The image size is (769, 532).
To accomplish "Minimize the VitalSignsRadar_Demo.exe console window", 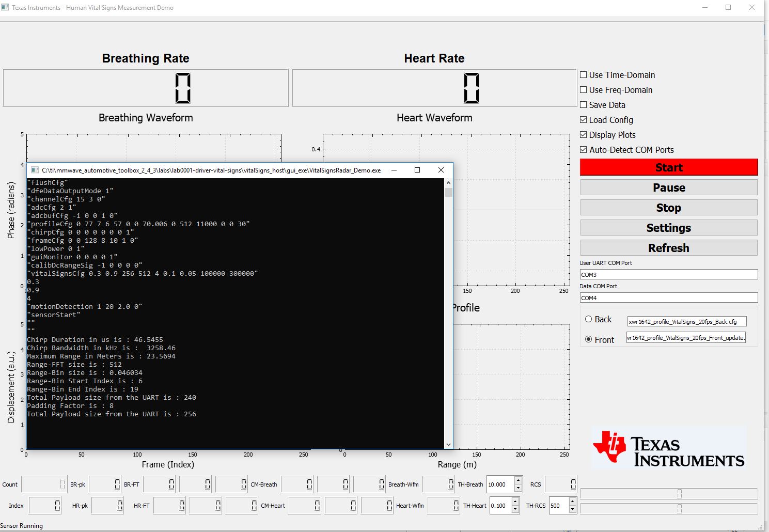I will coord(394,170).
